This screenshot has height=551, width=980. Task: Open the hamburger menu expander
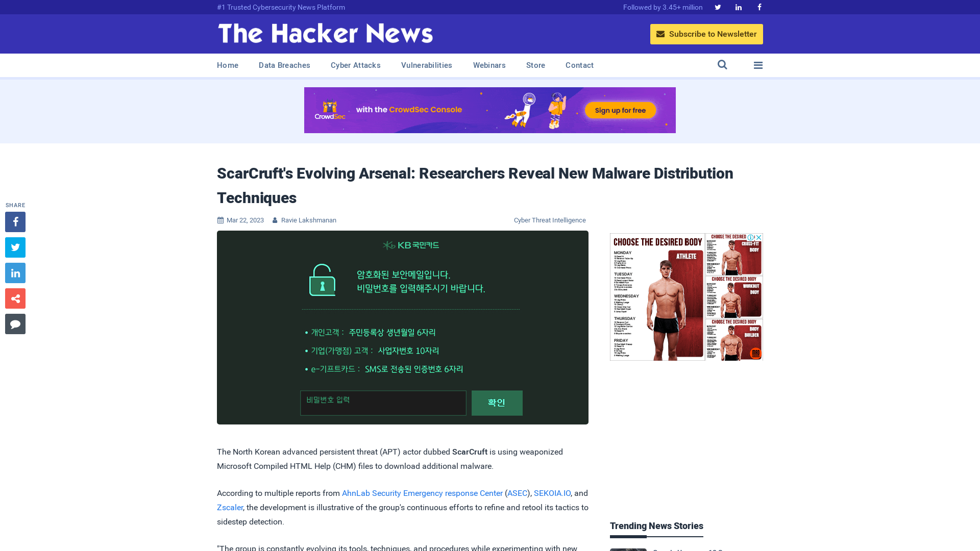tap(758, 65)
